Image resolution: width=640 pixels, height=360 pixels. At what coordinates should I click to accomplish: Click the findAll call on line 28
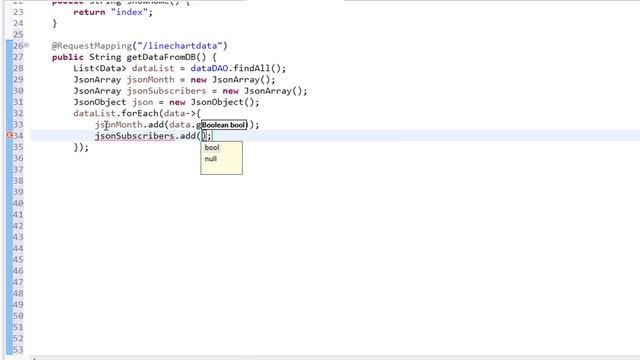pyautogui.click(x=251, y=68)
